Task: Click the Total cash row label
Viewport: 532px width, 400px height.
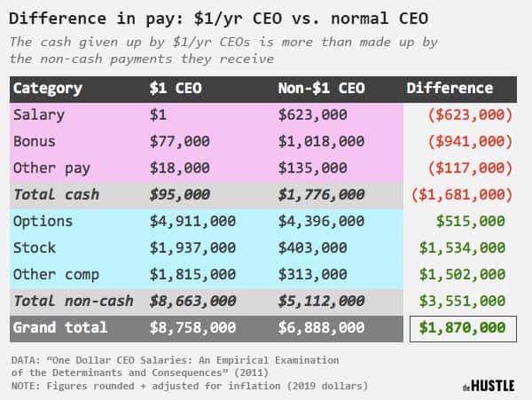Action: point(57,195)
